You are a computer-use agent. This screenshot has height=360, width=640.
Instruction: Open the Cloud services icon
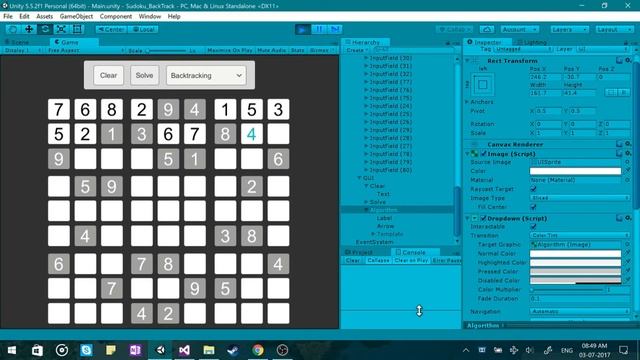[x=487, y=29]
